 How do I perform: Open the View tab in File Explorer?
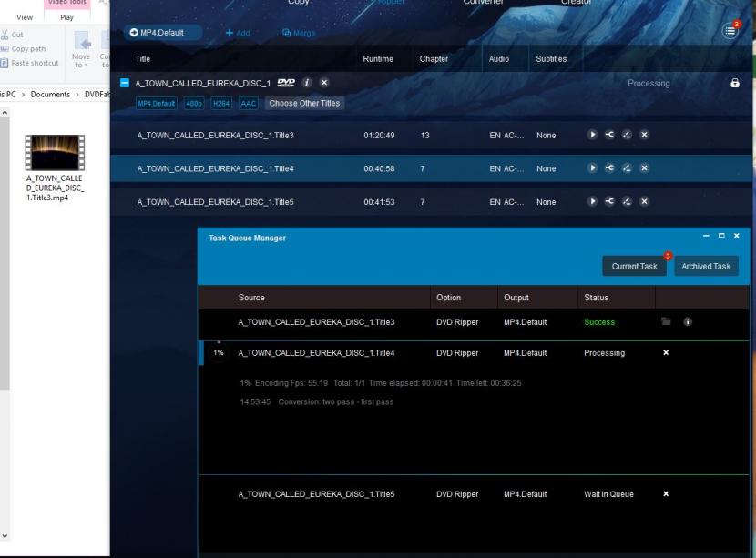[25, 17]
